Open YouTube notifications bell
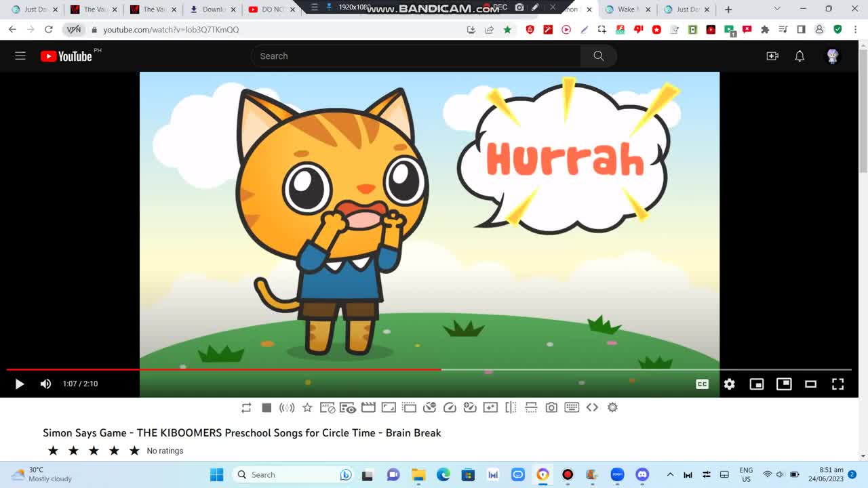 800,56
